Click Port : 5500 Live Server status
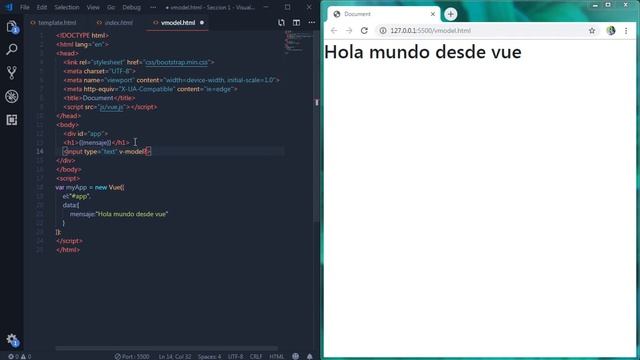The height and width of the screenshot is (360, 640). click(132, 356)
